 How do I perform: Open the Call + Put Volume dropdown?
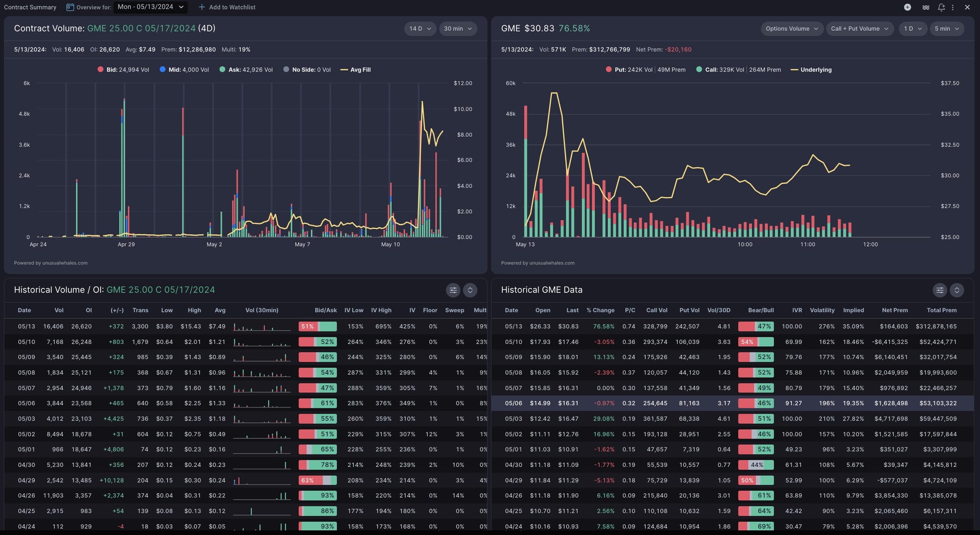pos(859,28)
